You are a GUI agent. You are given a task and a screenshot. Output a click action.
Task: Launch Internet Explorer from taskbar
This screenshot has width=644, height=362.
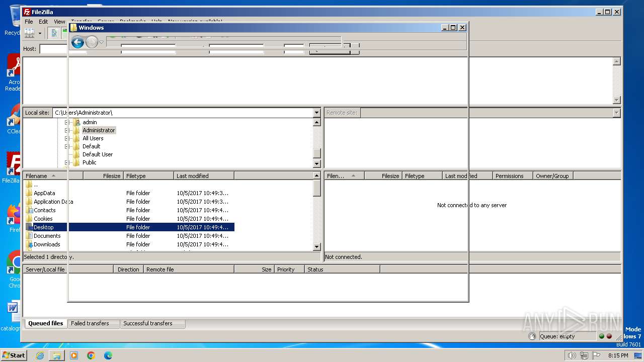pos(40,355)
